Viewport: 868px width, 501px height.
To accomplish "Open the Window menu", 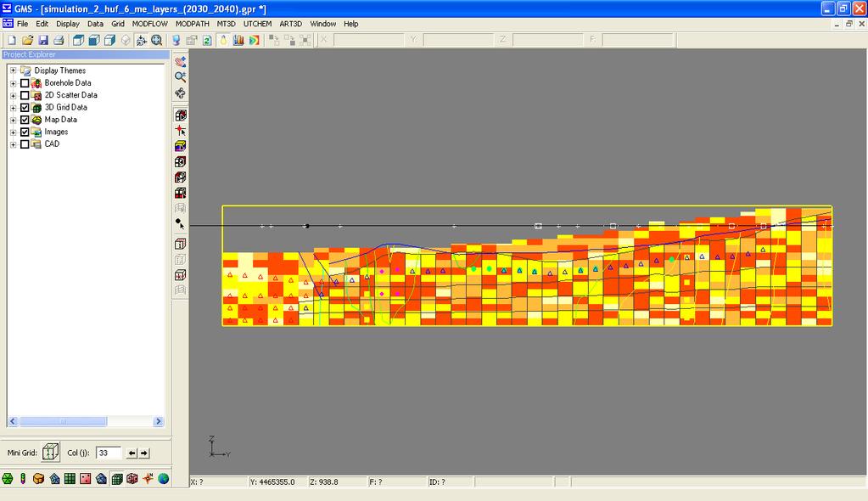I will pos(322,24).
